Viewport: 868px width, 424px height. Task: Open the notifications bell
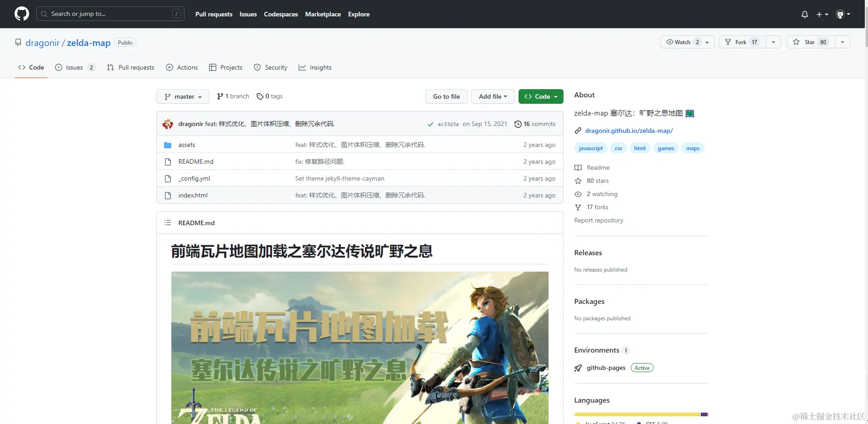[804, 15]
